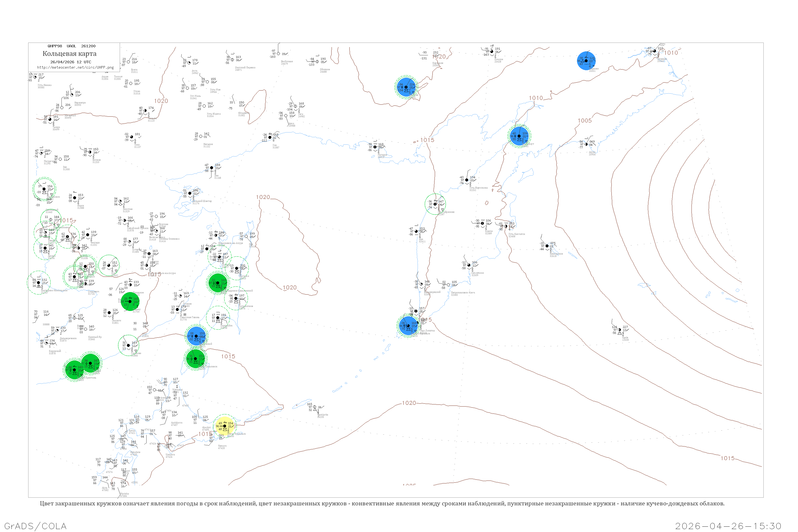Click the Кольцевая карта title
The image size is (798, 532).
point(69,54)
